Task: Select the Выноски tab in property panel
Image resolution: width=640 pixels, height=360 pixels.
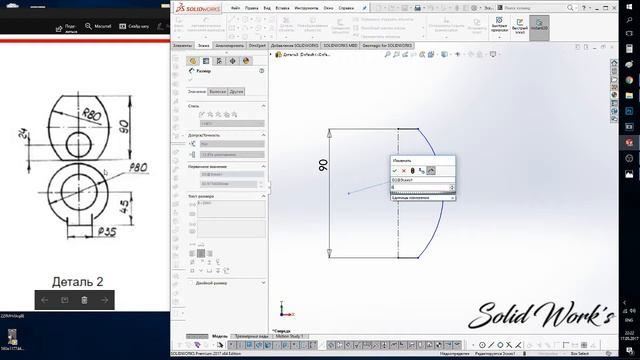Action: click(218, 92)
